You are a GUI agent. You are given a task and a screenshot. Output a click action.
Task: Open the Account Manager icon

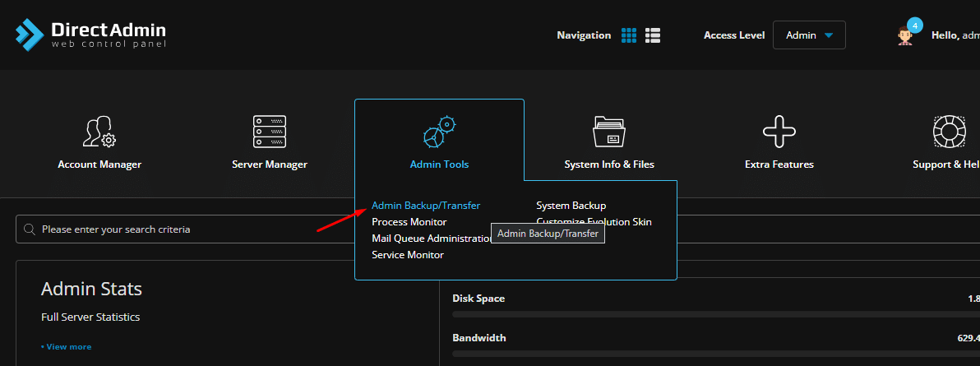pos(99,132)
